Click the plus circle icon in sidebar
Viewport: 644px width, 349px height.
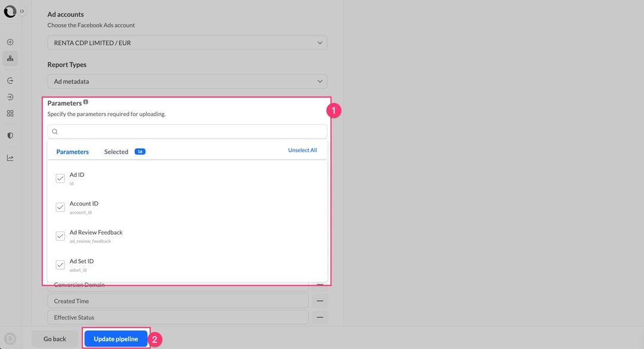coord(10,42)
